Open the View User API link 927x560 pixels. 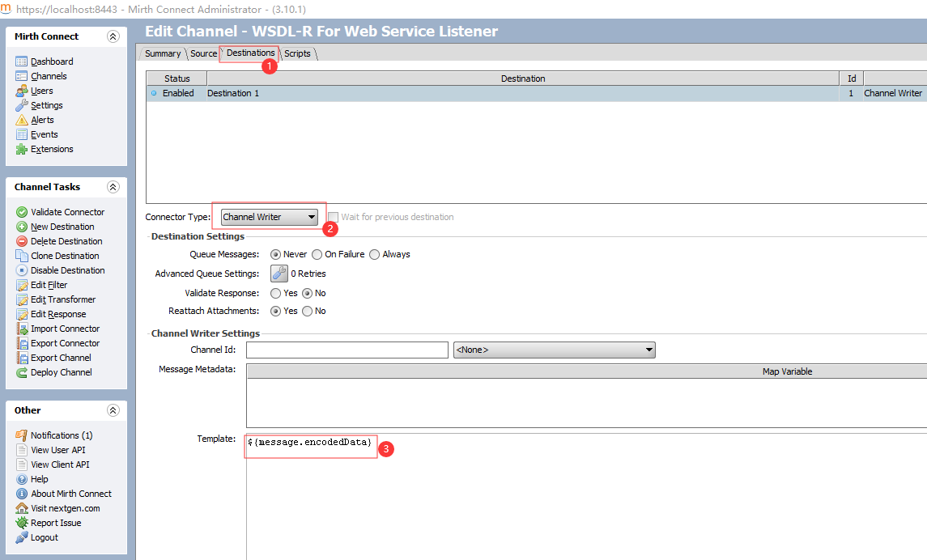pyautogui.click(x=58, y=450)
